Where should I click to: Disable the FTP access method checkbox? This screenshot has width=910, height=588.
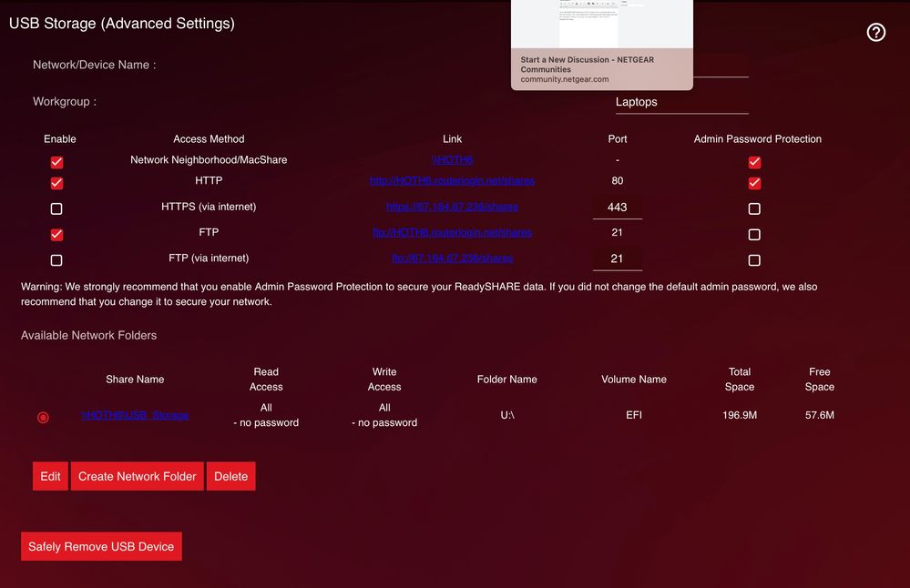(x=56, y=234)
